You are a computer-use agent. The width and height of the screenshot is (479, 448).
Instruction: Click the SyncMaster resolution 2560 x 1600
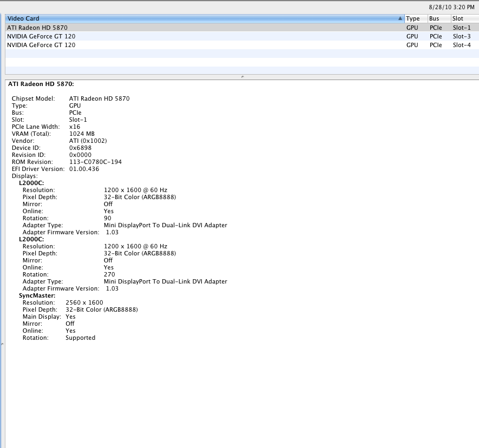click(84, 302)
